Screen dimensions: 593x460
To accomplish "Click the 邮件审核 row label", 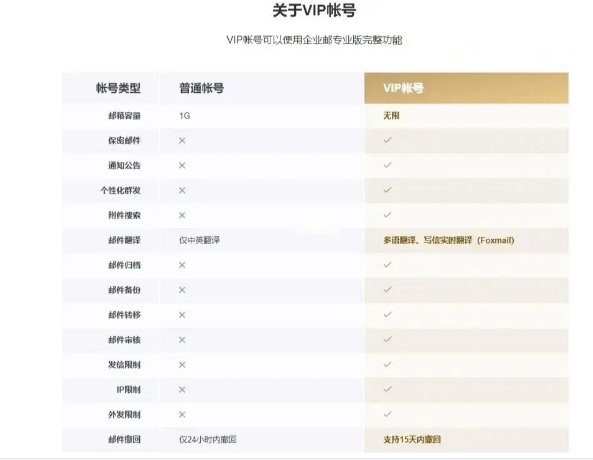I will (x=124, y=340).
